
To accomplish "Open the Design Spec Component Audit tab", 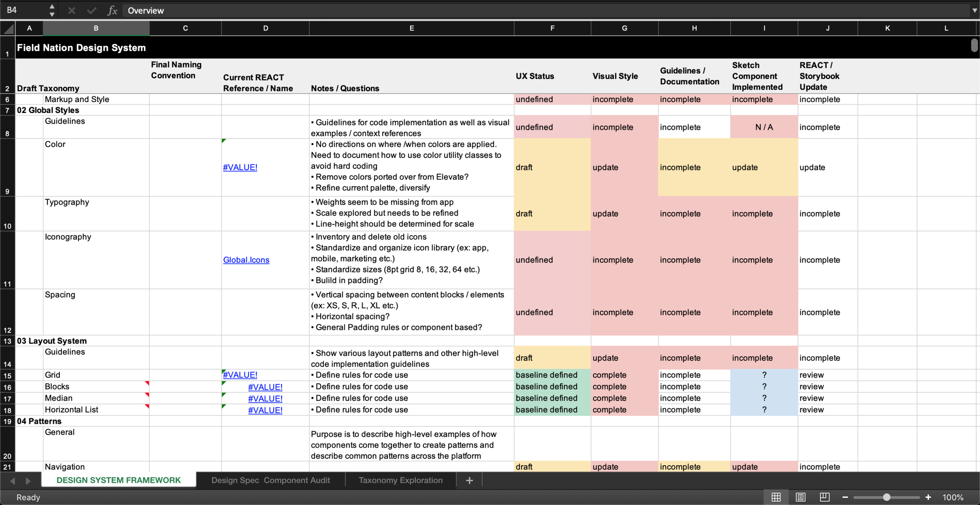I will point(270,480).
